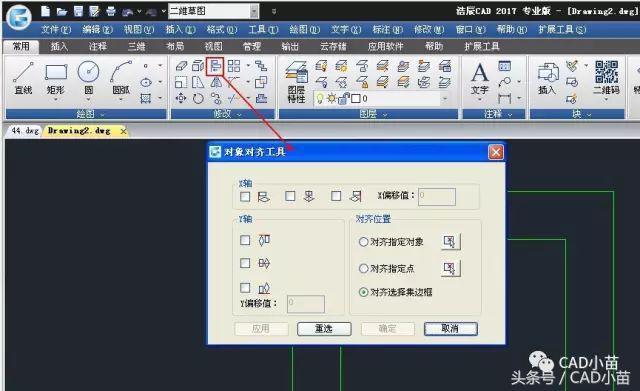Click pick-point button beside 对齐指定点
Screen dimensions: 640x391
(450, 268)
